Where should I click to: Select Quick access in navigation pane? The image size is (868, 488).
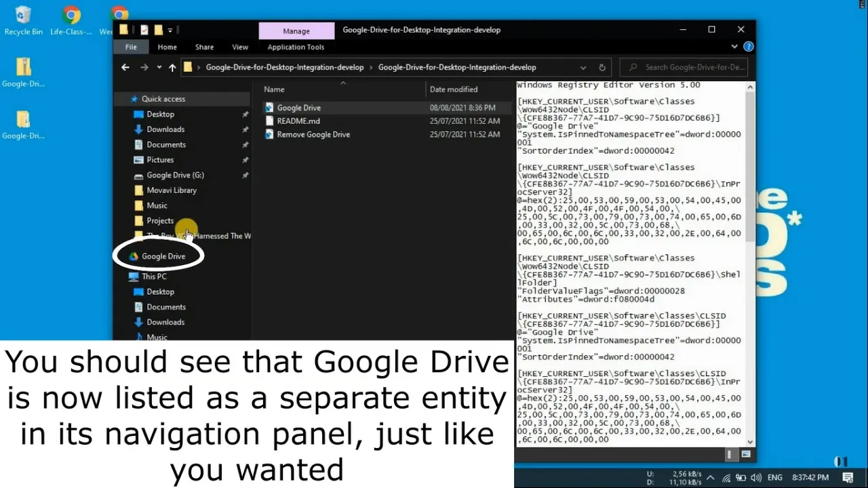pos(163,99)
